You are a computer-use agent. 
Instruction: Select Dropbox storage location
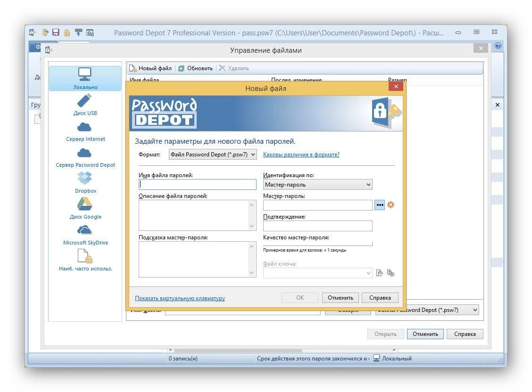coord(85,183)
